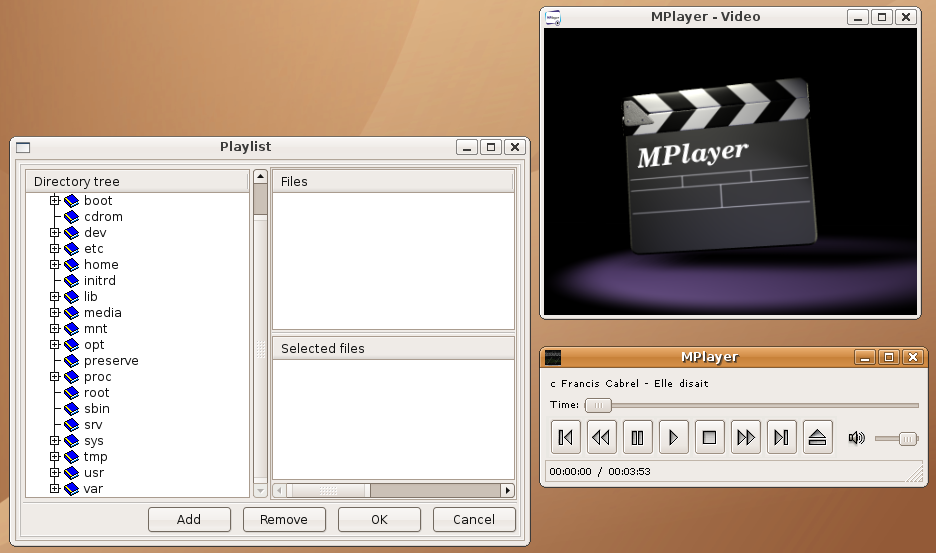Expand the mnt directory
Viewport: 936px width, 553px height.
tap(54, 328)
